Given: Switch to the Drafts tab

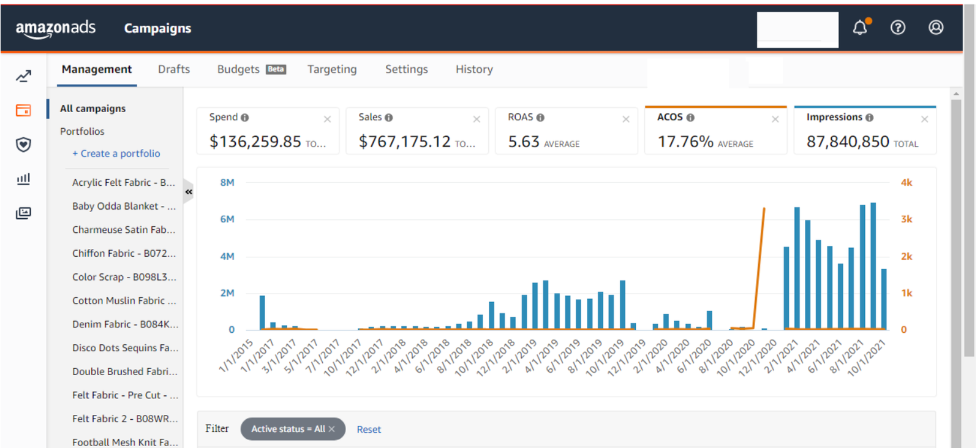Looking at the screenshot, I should pyautogui.click(x=174, y=69).
